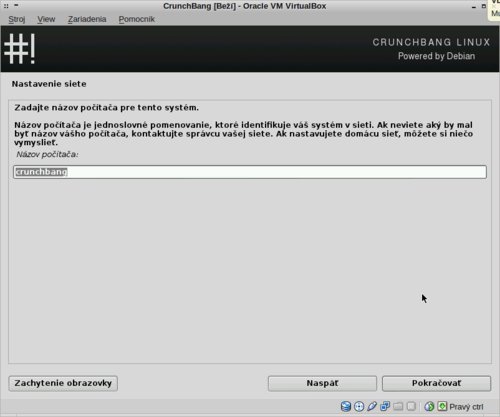Image resolution: width=500 pixels, height=417 pixels.
Task: Click the green host key arrow icon
Action: pyautogui.click(x=442, y=406)
